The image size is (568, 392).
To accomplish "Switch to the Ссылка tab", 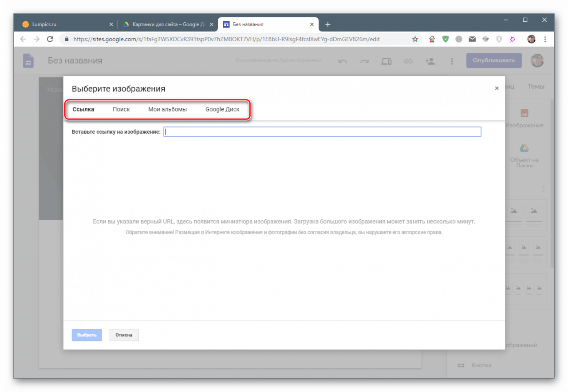I will [83, 109].
